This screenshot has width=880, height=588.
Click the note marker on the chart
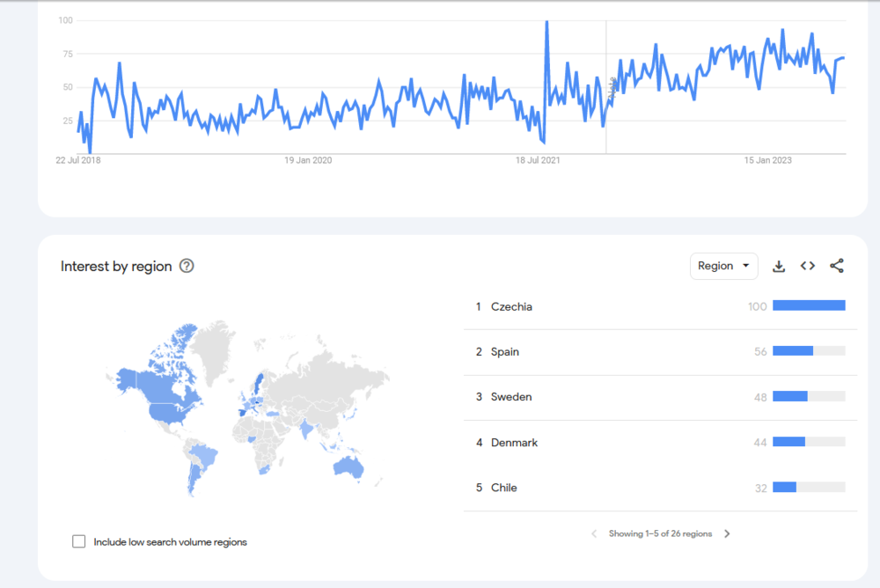point(611,88)
